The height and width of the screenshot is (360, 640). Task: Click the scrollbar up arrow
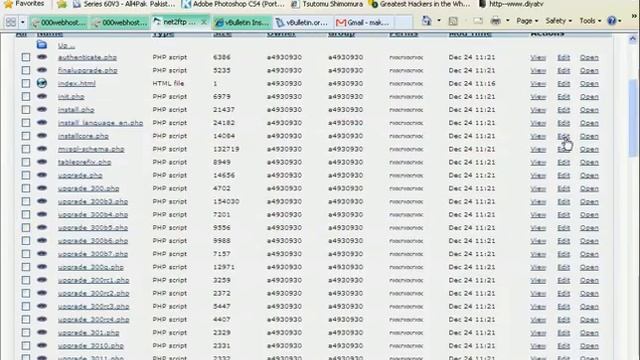633,39
